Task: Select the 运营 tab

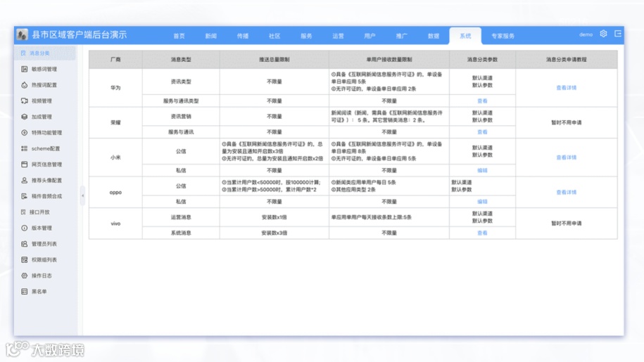Action: pos(338,36)
